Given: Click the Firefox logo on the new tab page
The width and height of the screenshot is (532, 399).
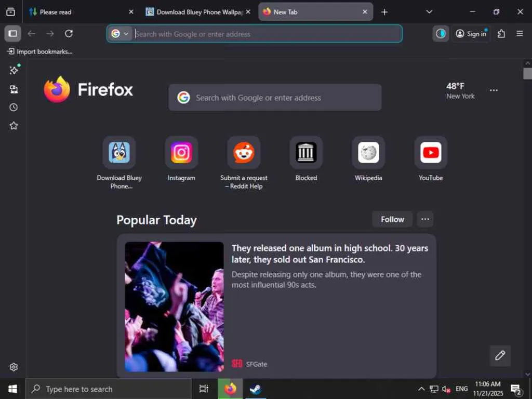Looking at the screenshot, I should coord(88,89).
